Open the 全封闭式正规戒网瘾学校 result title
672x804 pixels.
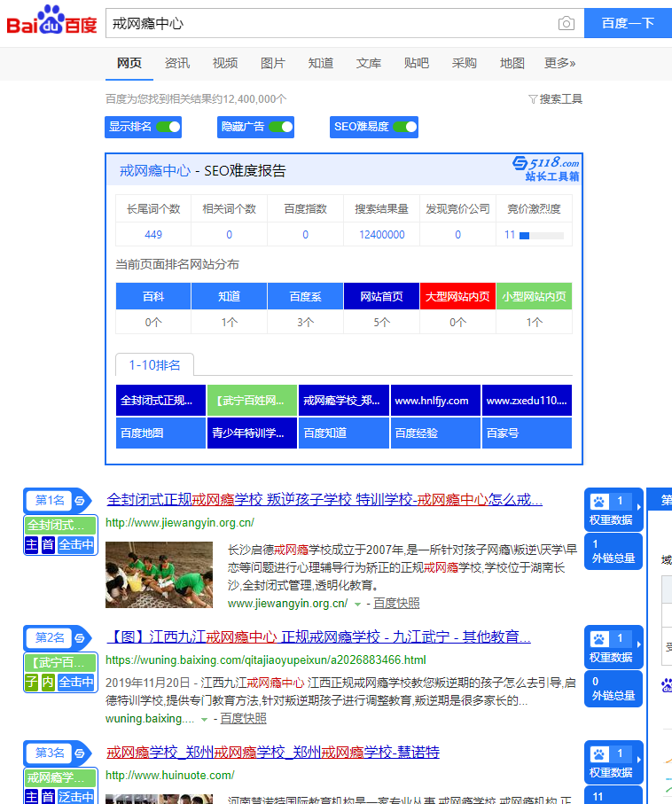click(x=324, y=499)
